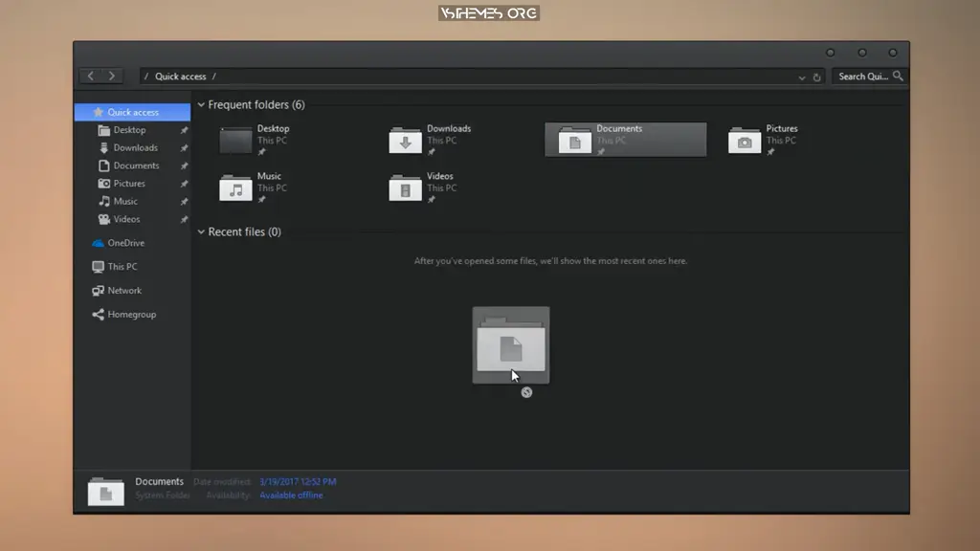Open OneDrive from the sidebar
The height and width of the screenshot is (551, 980).
point(126,242)
